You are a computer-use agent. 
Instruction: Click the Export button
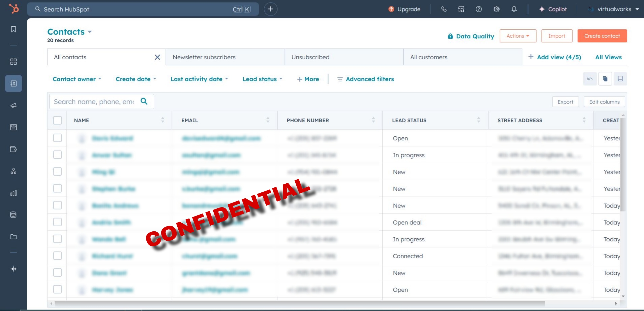(565, 102)
